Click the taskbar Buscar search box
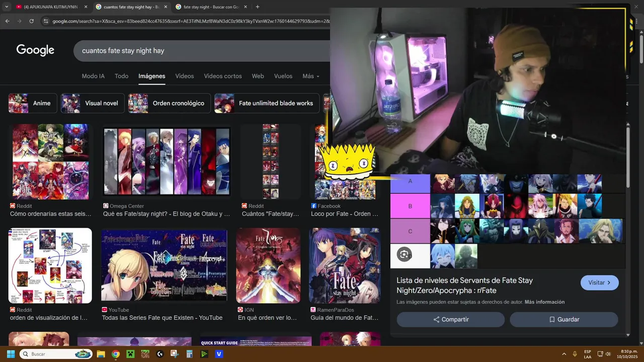This screenshot has width=644, height=362. 56,354
